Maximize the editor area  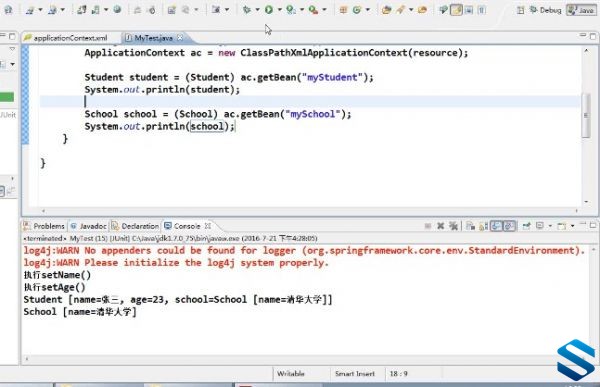pyautogui.click(x=593, y=36)
